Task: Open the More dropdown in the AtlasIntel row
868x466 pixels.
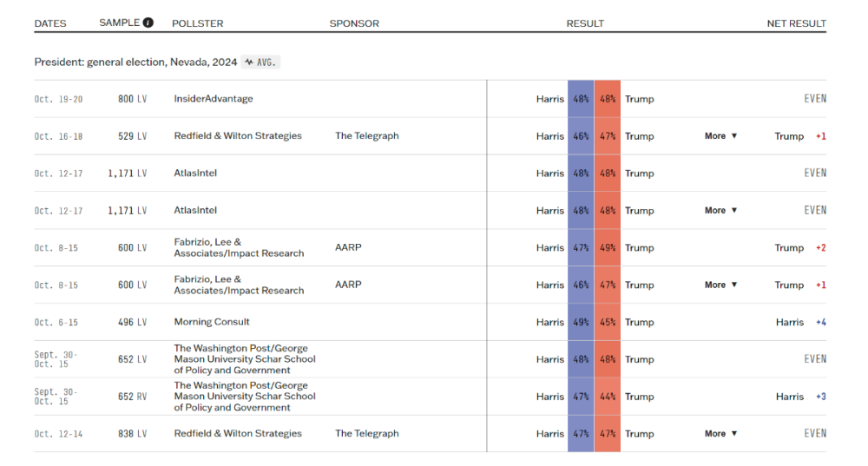Action: (x=720, y=211)
